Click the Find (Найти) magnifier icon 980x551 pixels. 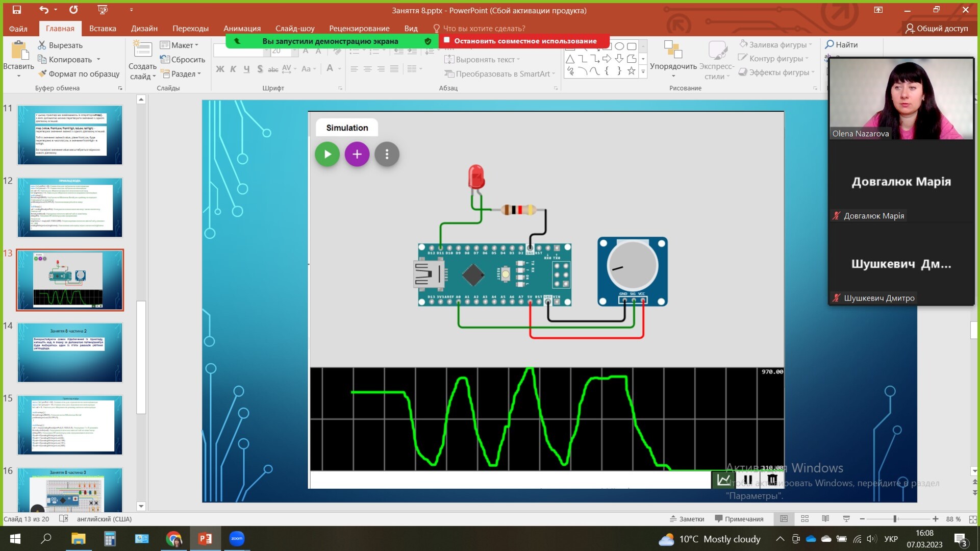[x=830, y=45]
